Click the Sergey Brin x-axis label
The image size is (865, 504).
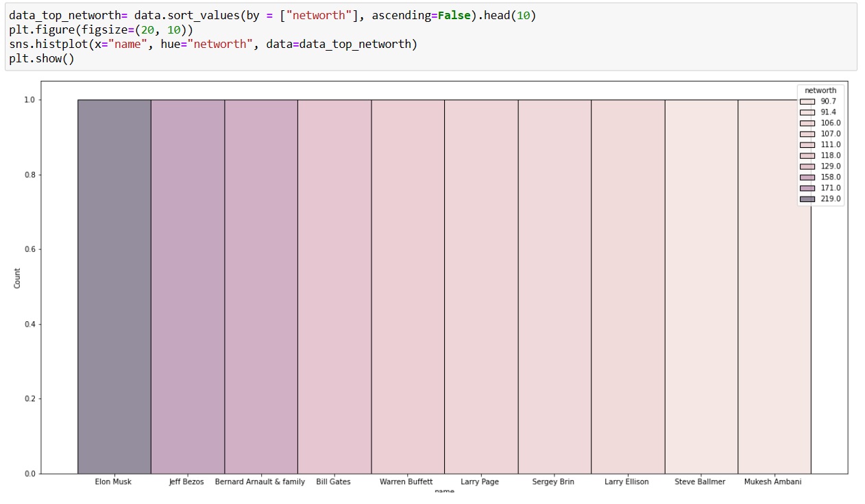[x=553, y=482]
